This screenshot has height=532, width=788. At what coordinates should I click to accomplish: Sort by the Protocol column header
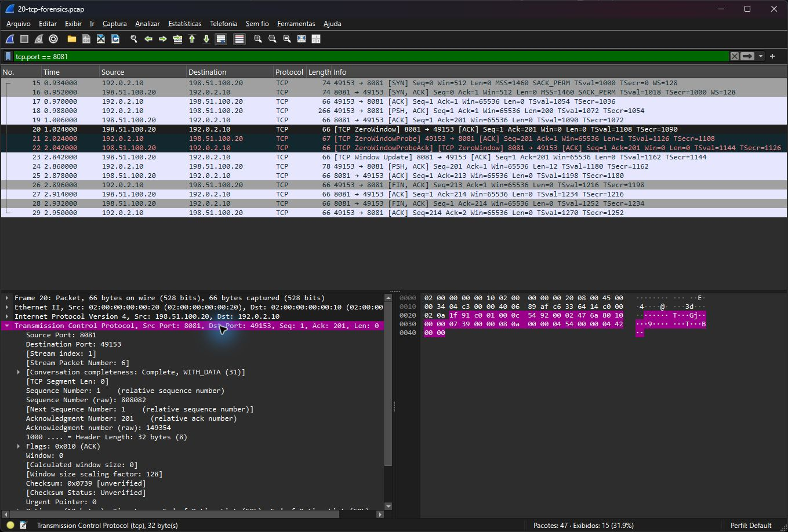(289, 72)
